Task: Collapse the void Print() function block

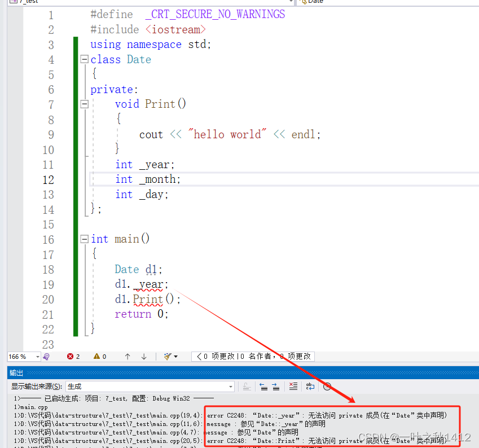Action: (x=84, y=104)
